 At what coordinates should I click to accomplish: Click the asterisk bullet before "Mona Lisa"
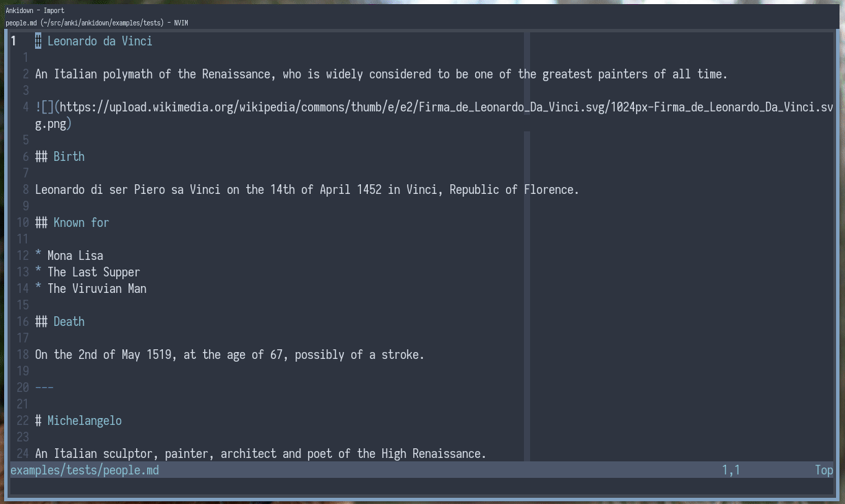(39, 256)
